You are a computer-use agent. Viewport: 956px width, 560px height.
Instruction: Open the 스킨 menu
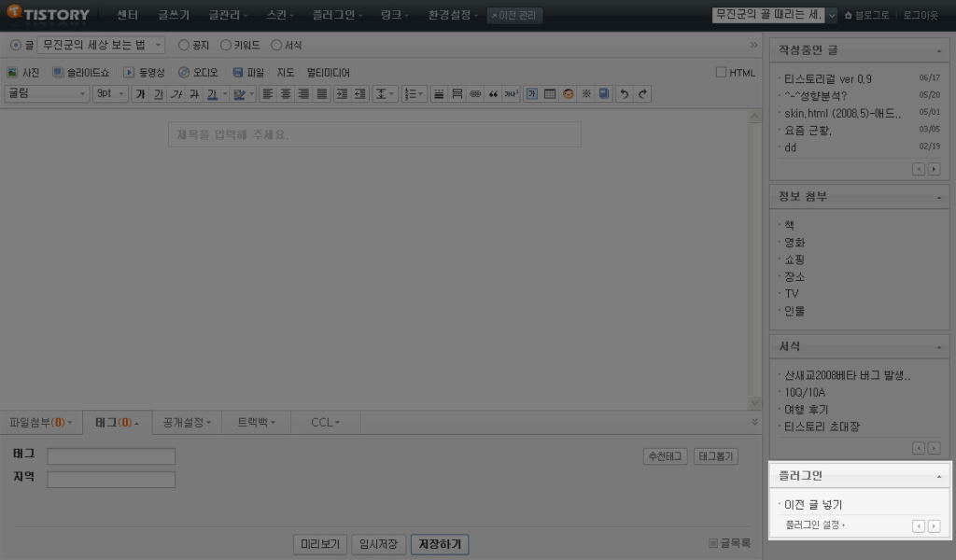(x=280, y=15)
